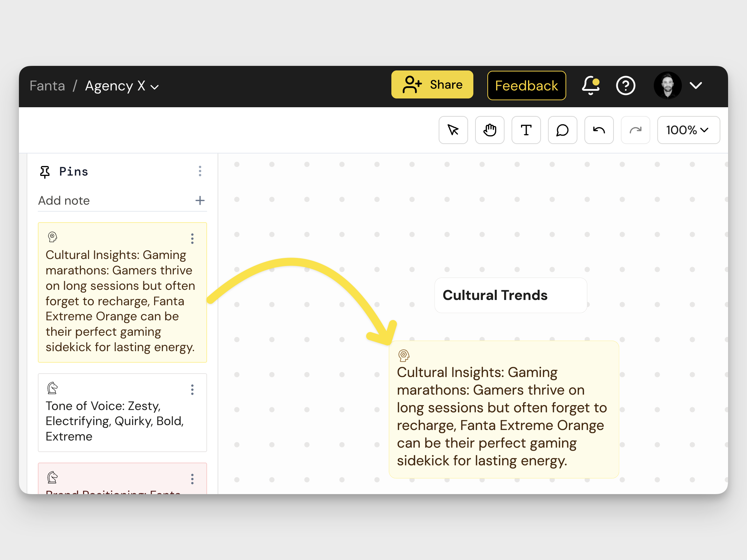The image size is (747, 560).
Task: Click the undo arrow
Action: point(599,130)
